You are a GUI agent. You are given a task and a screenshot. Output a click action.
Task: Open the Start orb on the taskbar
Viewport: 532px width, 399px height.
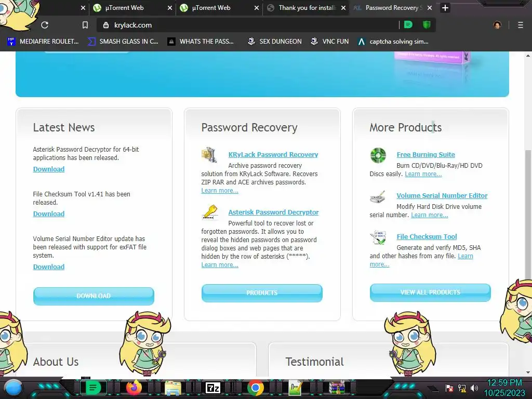[14, 388]
